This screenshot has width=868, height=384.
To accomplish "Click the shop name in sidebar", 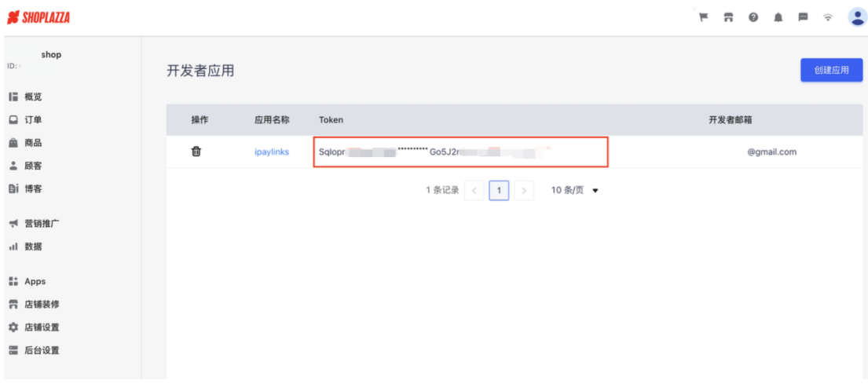I will pyautogui.click(x=51, y=55).
